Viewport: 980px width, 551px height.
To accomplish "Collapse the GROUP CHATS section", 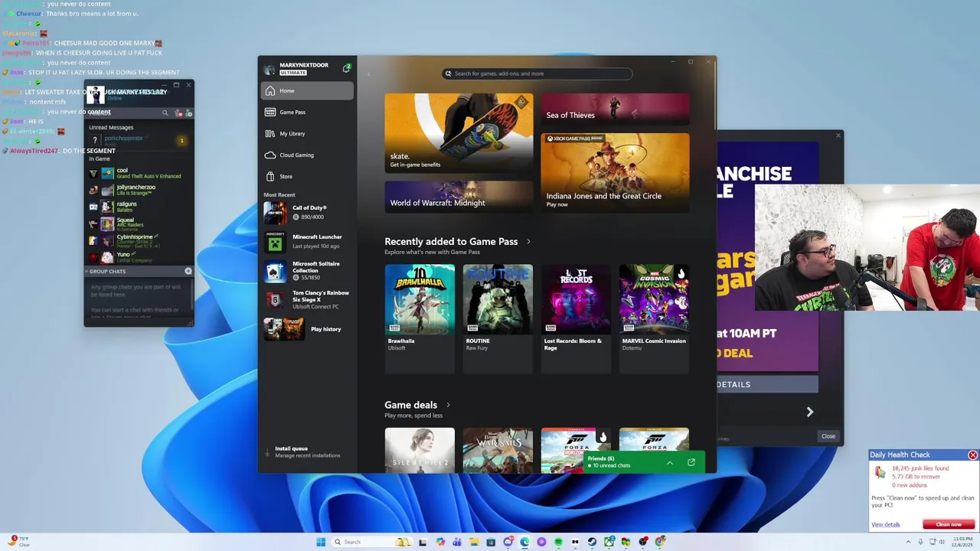I will pyautogui.click(x=87, y=272).
